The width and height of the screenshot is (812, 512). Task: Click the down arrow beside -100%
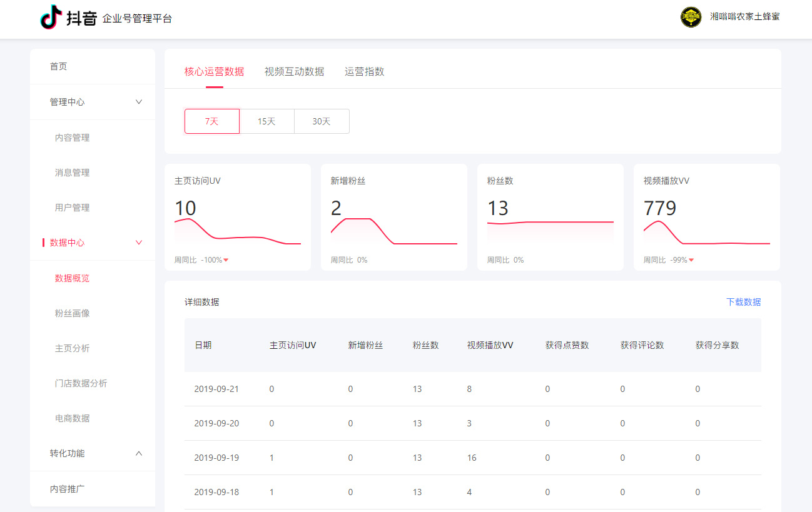click(x=226, y=260)
